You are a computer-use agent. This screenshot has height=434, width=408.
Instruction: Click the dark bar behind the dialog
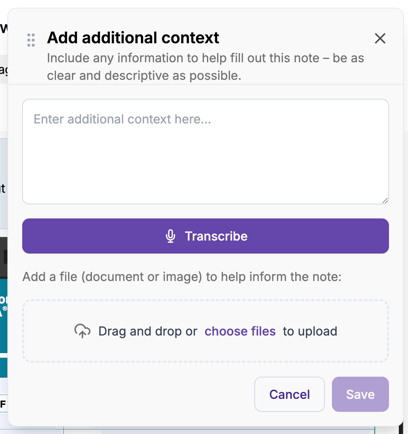pos(3,258)
